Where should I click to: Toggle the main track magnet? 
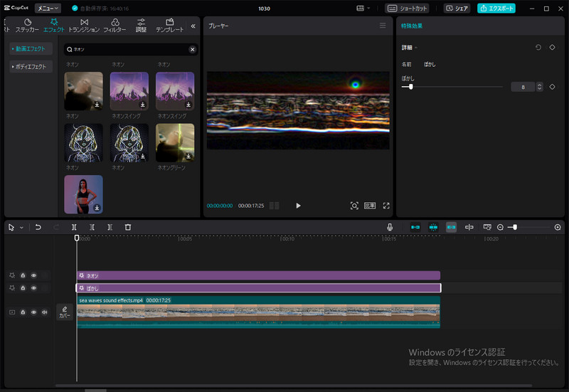pos(415,227)
